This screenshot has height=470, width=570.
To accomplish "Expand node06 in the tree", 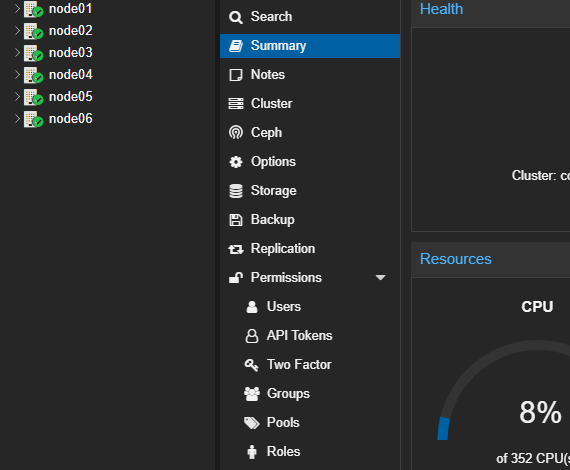I will click(x=17, y=118).
